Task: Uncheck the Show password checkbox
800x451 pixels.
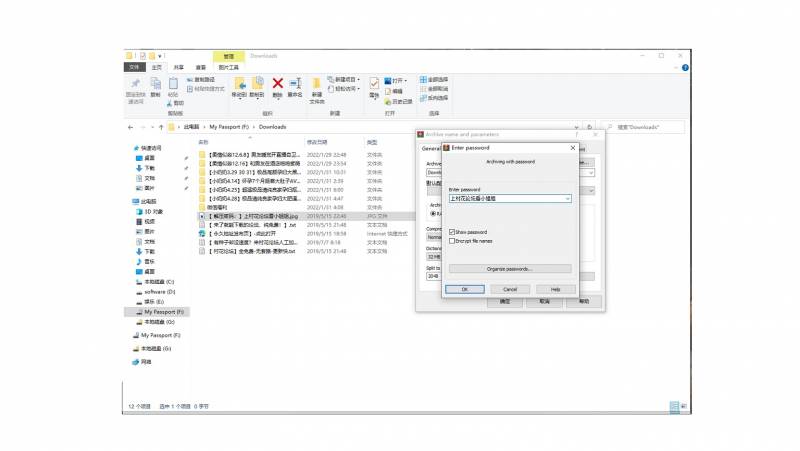Action: pos(452,232)
